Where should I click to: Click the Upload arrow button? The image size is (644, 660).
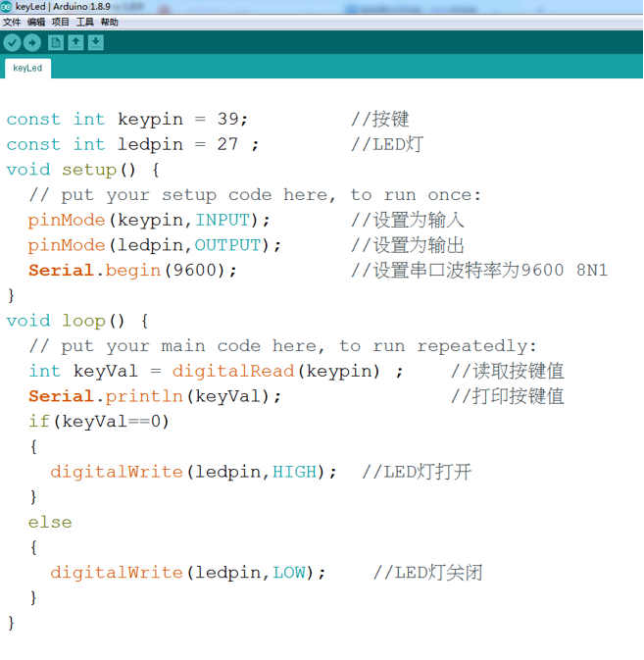click(32, 42)
